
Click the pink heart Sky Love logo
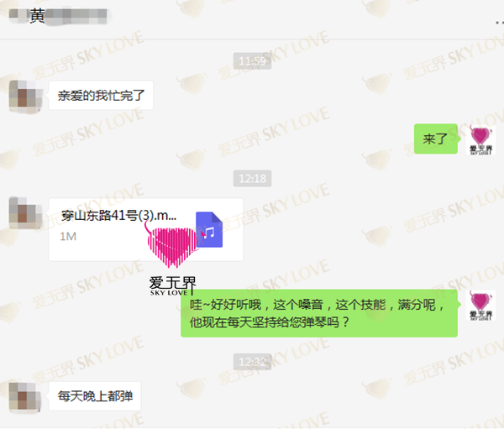[173, 248]
